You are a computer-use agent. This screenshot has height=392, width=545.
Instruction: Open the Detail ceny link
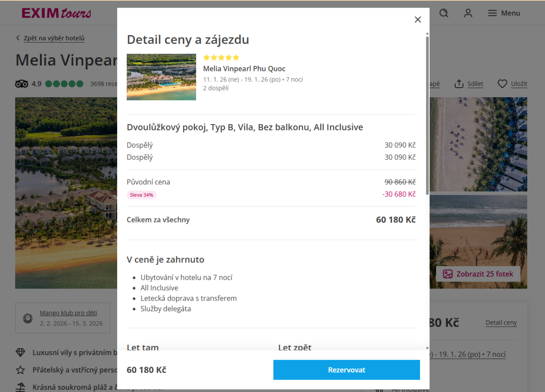coord(501,323)
